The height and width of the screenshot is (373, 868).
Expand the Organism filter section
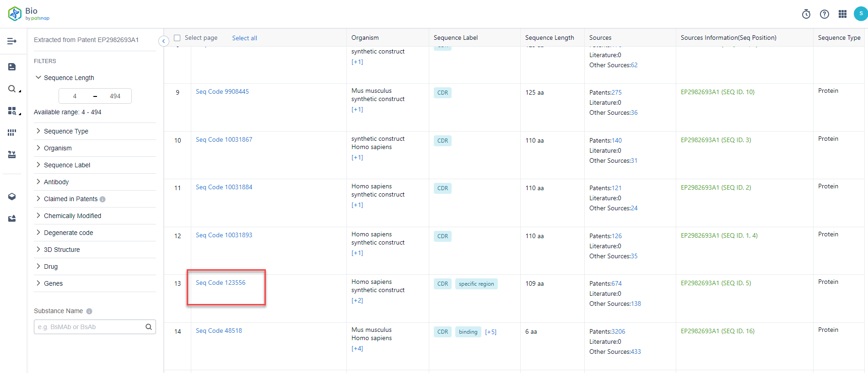[58, 148]
